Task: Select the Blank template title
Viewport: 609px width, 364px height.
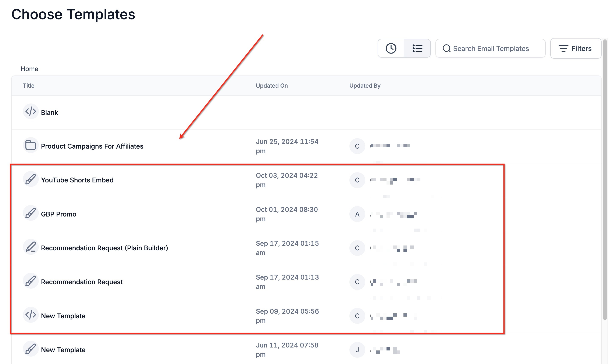Action: tap(49, 113)
